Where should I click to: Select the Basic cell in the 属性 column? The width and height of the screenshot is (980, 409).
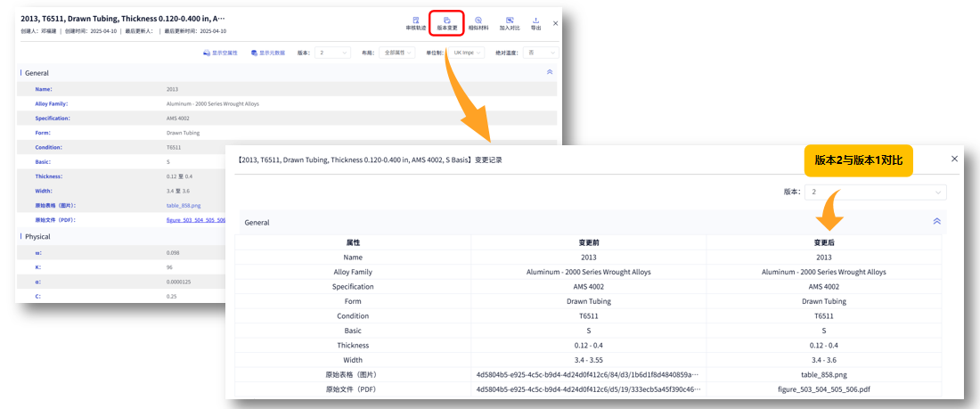353,331
